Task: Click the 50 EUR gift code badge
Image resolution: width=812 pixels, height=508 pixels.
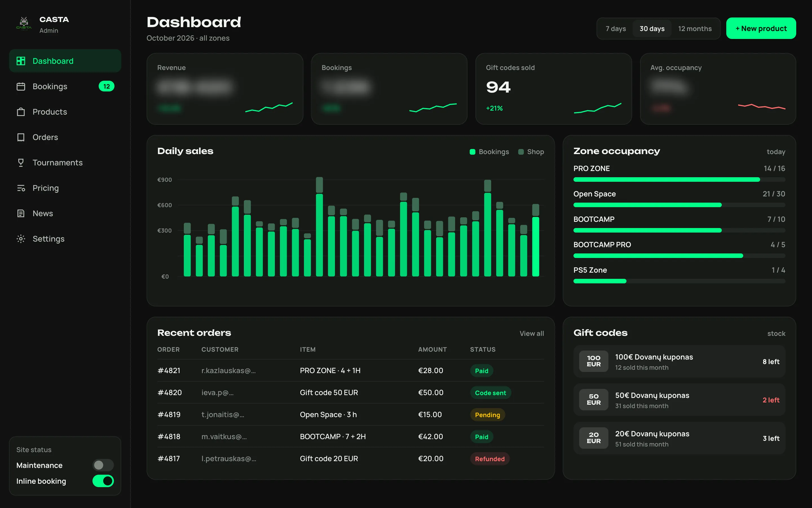Action: click(x=593, y=399)
